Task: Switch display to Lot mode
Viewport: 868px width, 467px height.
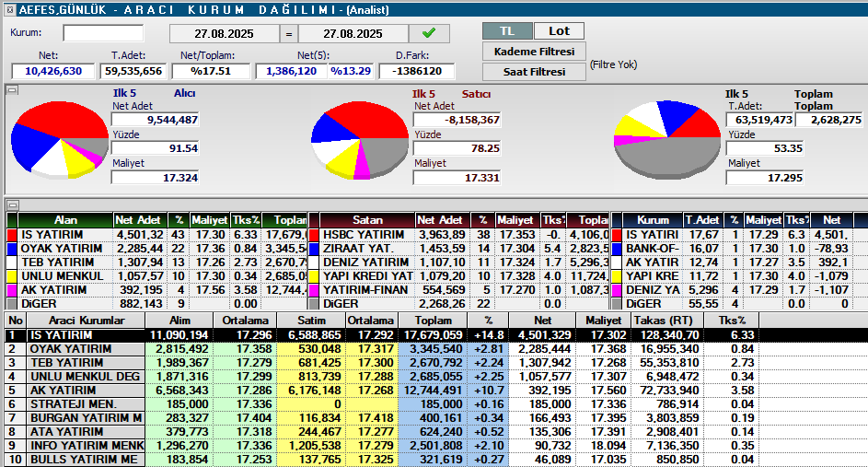Action: click(x=559, y=31)
